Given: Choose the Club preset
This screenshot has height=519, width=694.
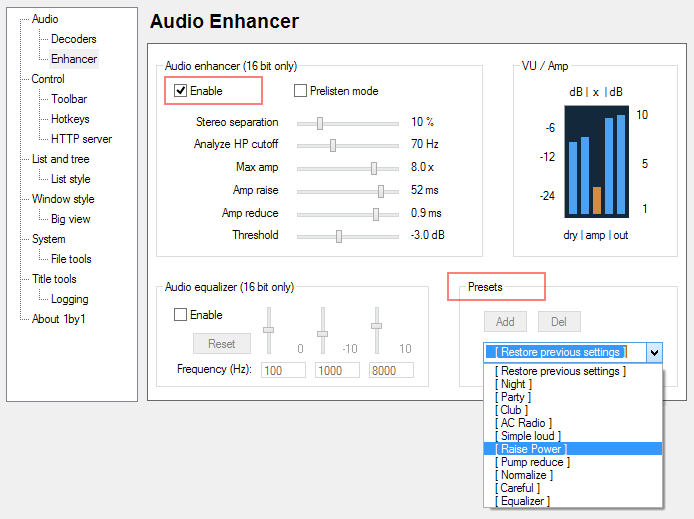Looking at the screenshot, I should (x=573, y=410).
